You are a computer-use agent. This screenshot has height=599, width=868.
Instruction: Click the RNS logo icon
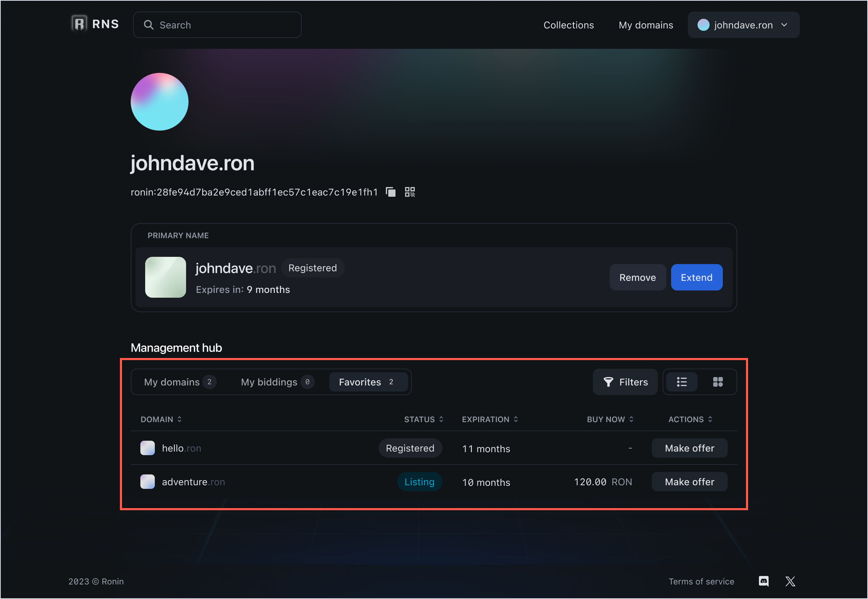pos(79,25)
